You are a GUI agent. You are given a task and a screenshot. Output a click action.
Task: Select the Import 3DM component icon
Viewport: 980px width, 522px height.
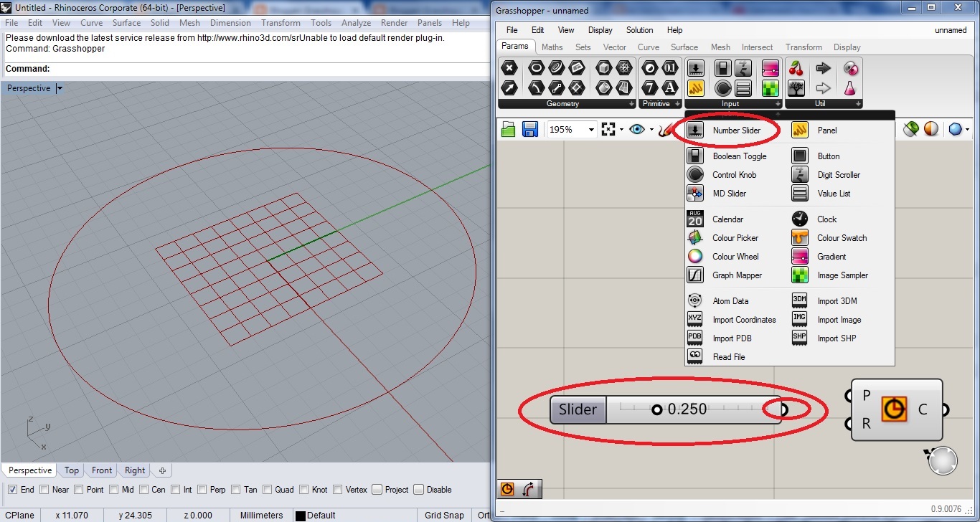(x=799, y=300)
